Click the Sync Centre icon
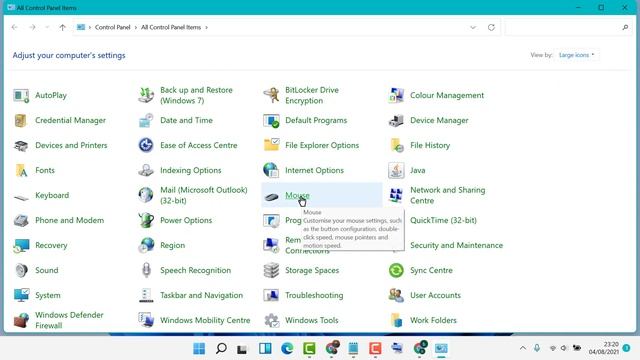 pos(396,270)
